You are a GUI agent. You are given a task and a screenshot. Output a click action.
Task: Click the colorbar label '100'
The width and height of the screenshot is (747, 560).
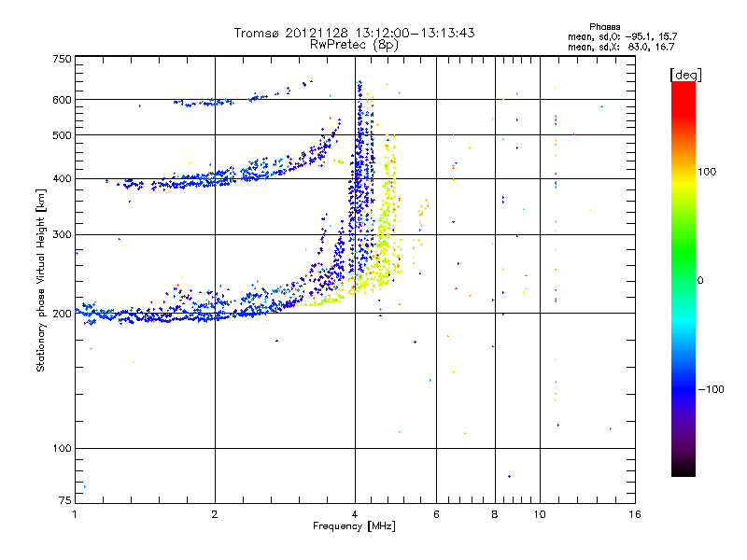(x=707, y=172)
